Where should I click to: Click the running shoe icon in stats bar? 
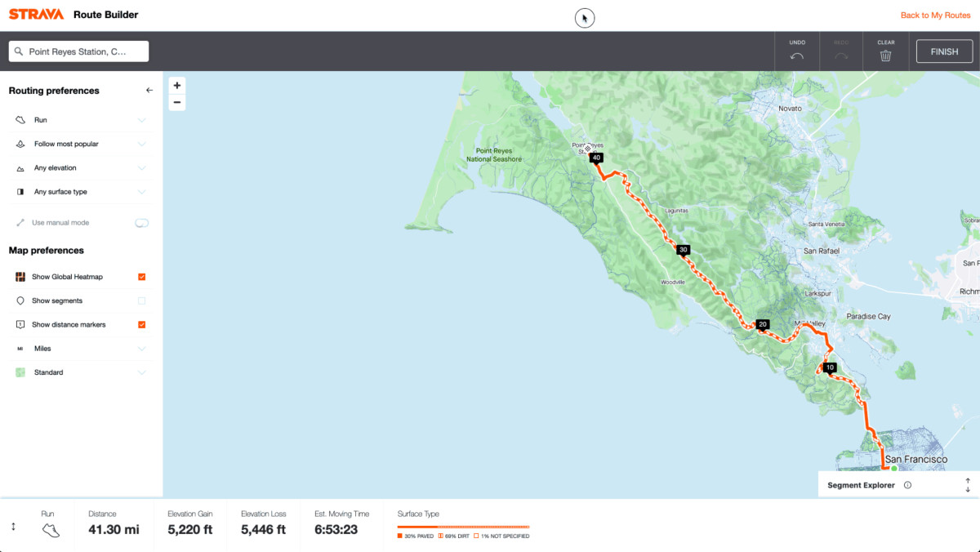(x=51, y=530)
